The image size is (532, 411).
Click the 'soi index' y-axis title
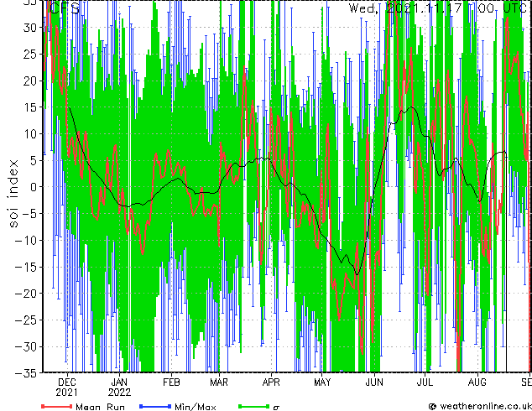click(13, 194)
